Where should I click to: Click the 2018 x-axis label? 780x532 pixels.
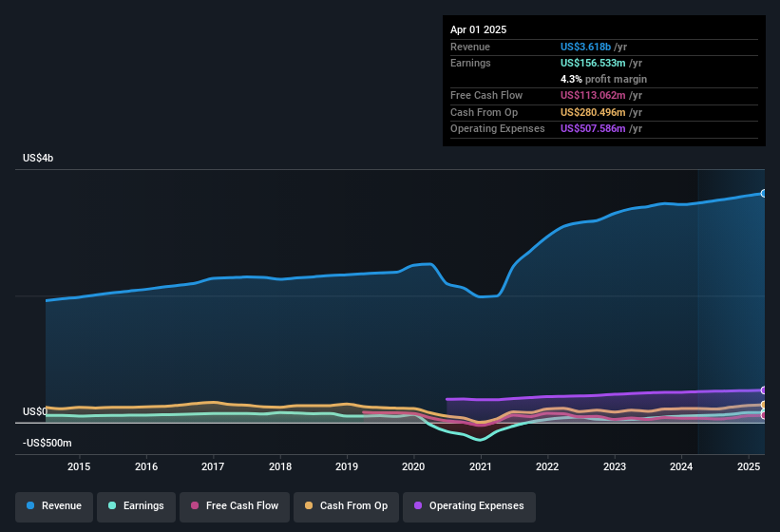tap(280, 466)
